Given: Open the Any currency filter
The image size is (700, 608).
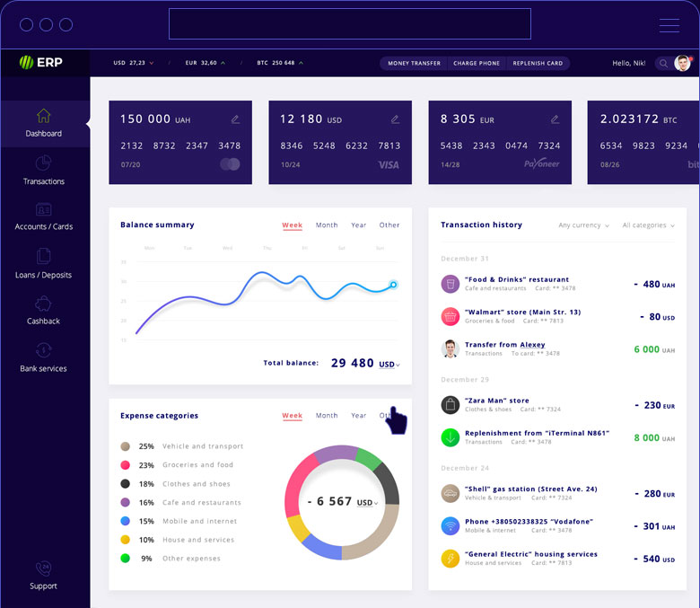Looking at the screenshot, I should (x=583, y=225).
